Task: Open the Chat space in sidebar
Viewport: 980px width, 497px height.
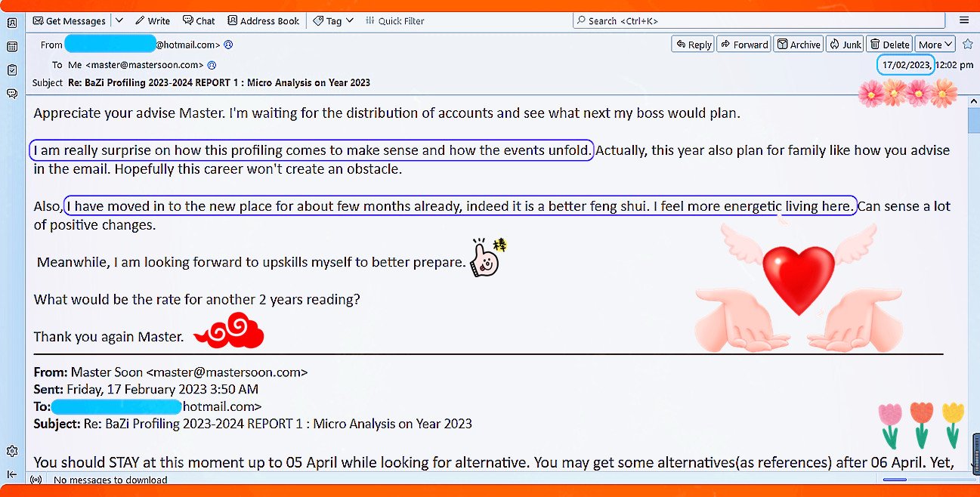Action: (11, 94)
